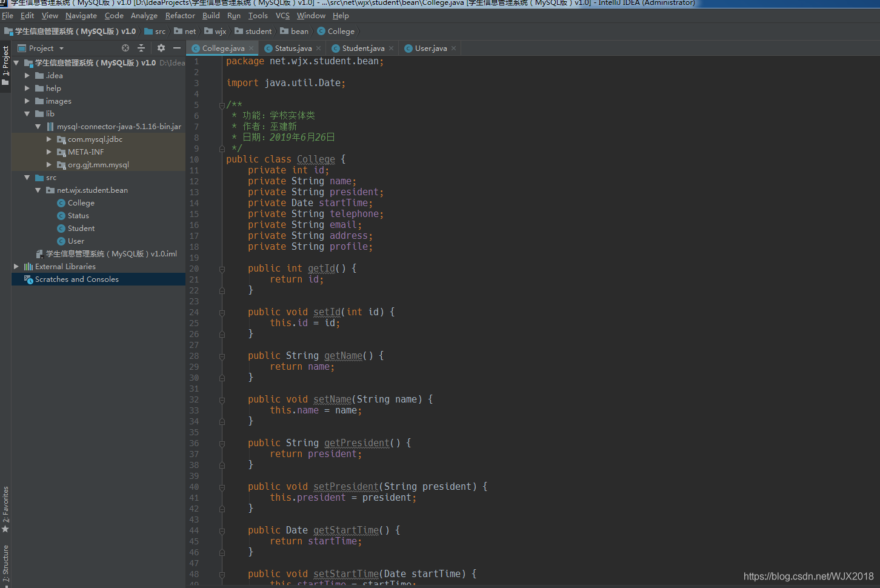Viewport: 880px width, 588px height.
Task: Toggle the 7: Structure tool window
Action: click(5, 564)
